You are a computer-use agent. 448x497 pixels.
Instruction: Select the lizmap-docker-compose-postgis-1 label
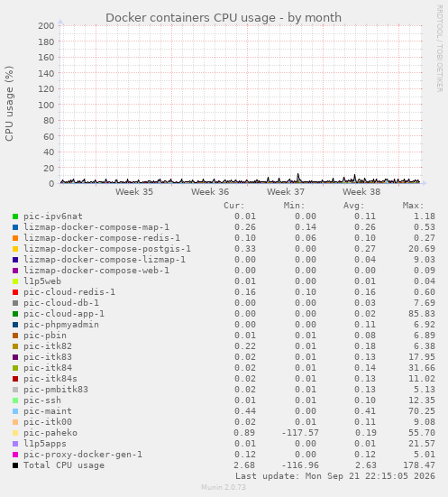click(x=107, y=249)
